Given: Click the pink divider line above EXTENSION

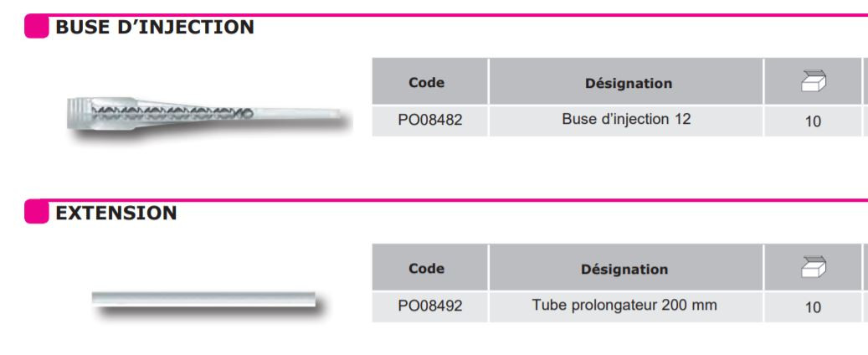Looking at the screenshot, I should click(502, 200).
